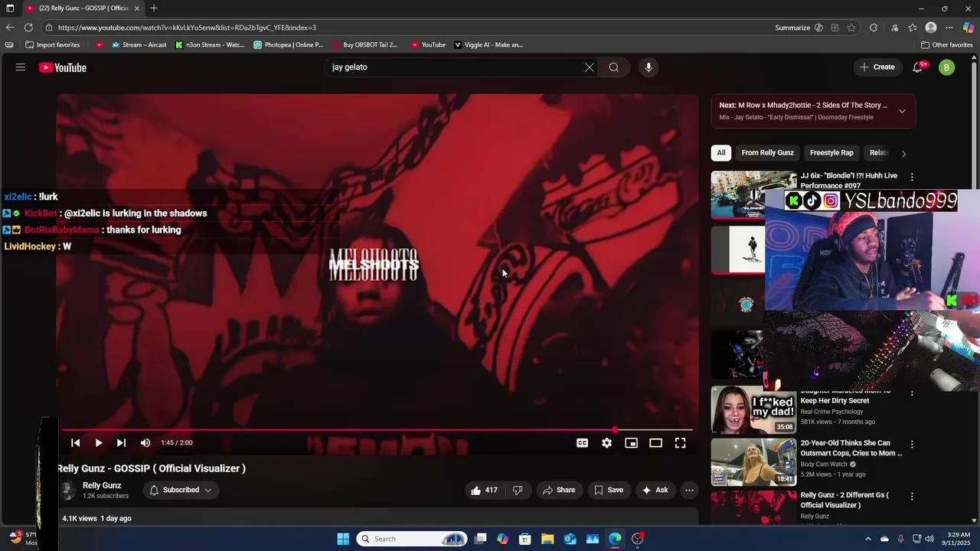Reload the current page
Image resolution: width=980 pixels, height=551 pixels.
(x=29, y=28)
